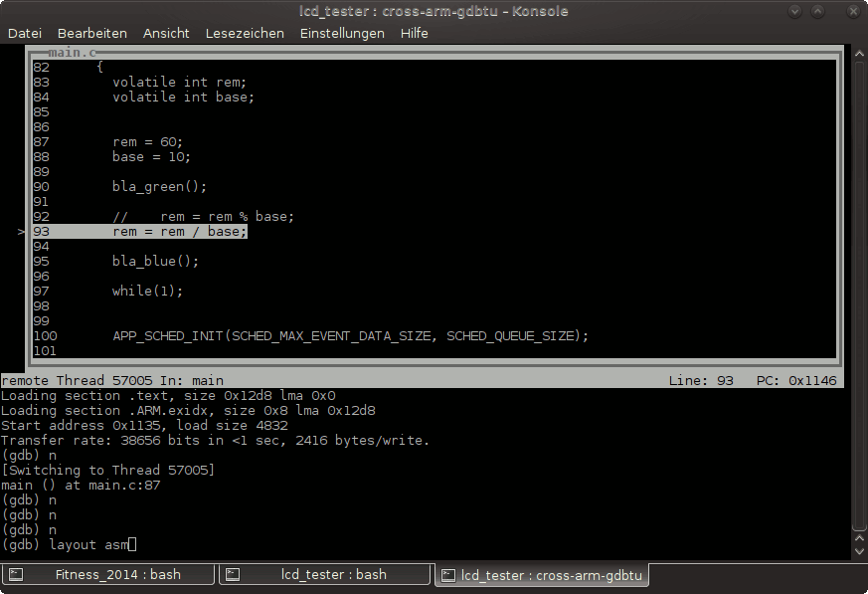Click '[Switching to Thread 57005]' output line
This screenshot has height=594, width=868.
[108, 471]
